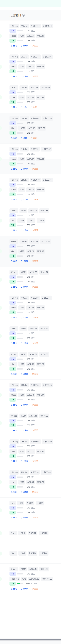
Task: Click 重置 under the U $232.45 row
Action: click(35, 405)
